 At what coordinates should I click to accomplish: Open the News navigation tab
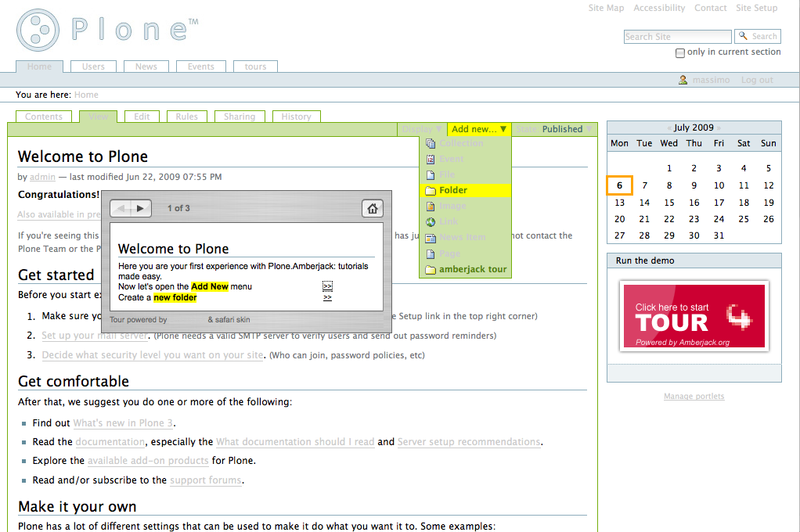(146, 67)
